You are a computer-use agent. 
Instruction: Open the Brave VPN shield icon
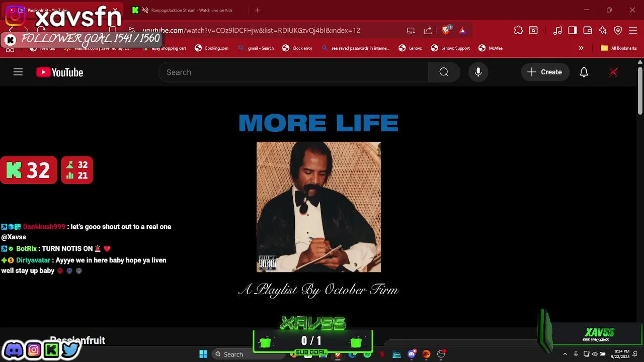click(618, 31)
